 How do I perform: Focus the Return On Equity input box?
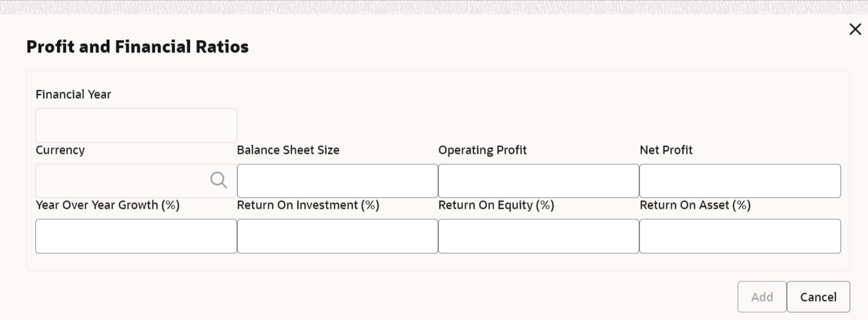pos(538,236)
